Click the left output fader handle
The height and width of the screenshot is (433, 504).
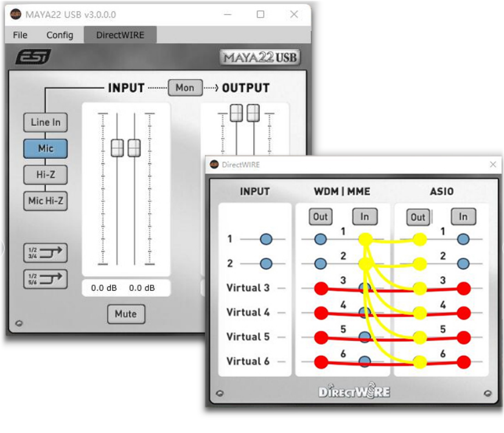point(236,113)
